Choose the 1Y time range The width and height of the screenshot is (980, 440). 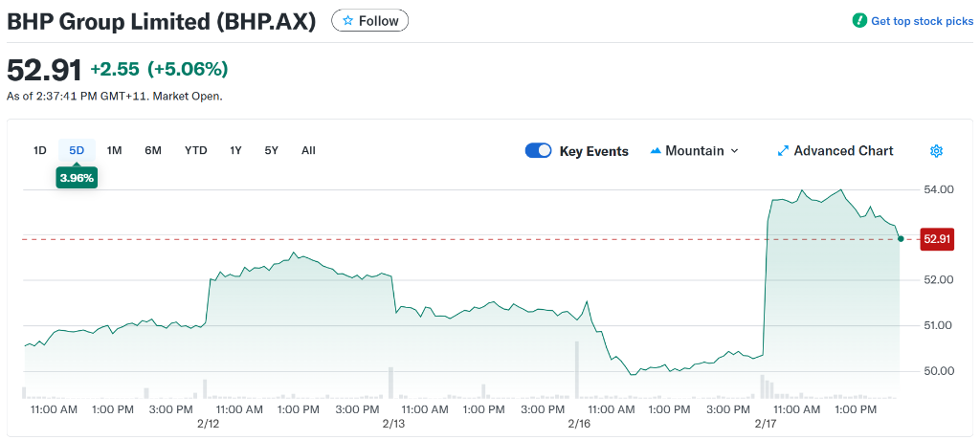point(235,150)
